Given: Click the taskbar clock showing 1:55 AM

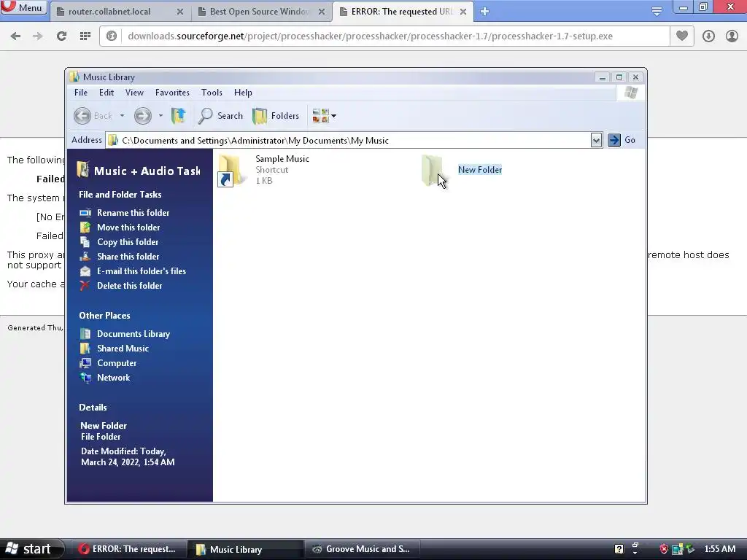Looking at the screenshot, I should click(719, 549).
